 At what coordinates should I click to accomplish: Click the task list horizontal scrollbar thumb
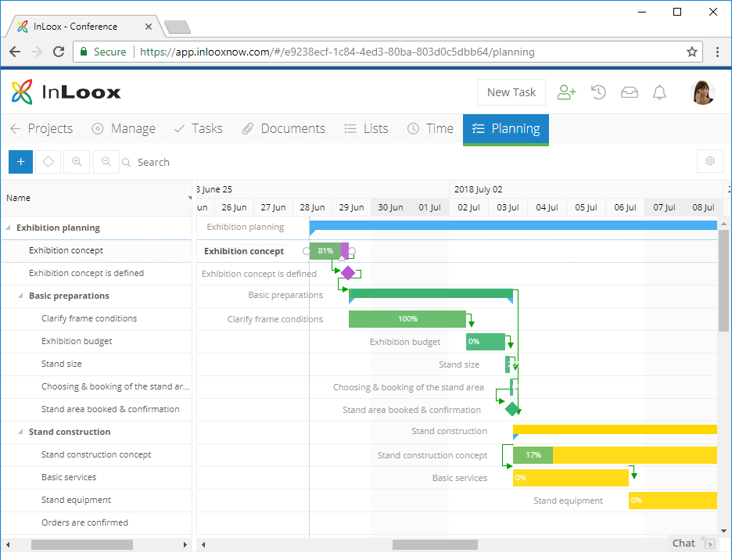[x=82, y=544]
